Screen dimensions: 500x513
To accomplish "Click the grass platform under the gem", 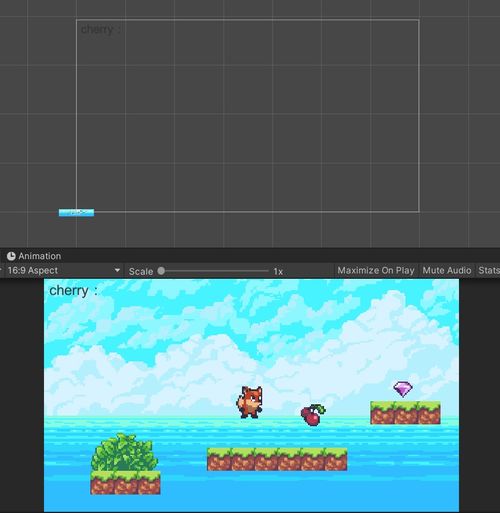I will [x=405, y=413].
